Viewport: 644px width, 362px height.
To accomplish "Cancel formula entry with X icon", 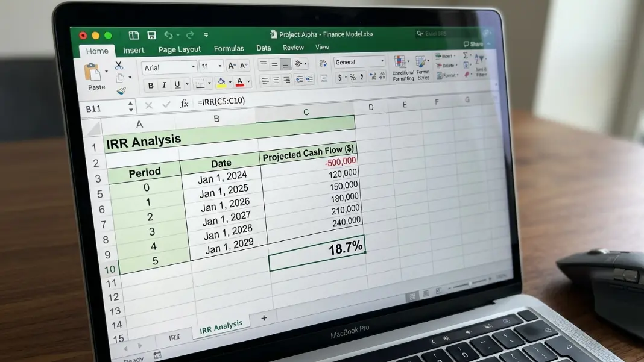I will [x=149, y=105].
